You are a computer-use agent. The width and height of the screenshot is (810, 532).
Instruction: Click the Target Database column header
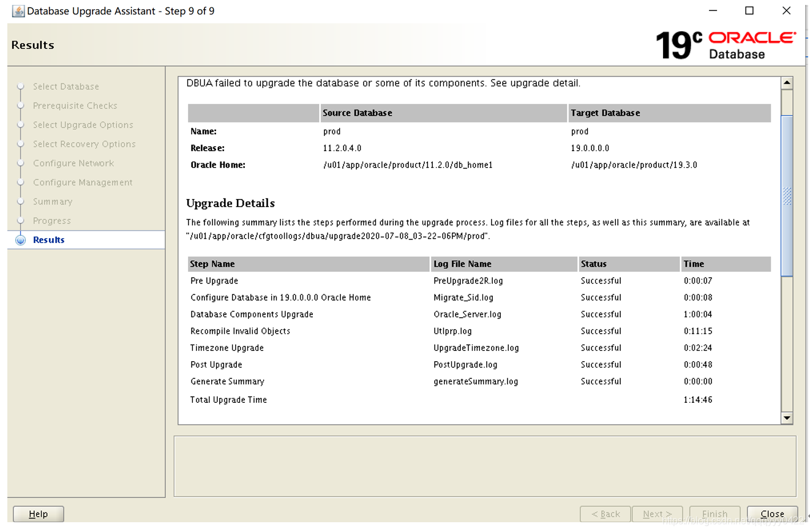click(x=670, y=113)
